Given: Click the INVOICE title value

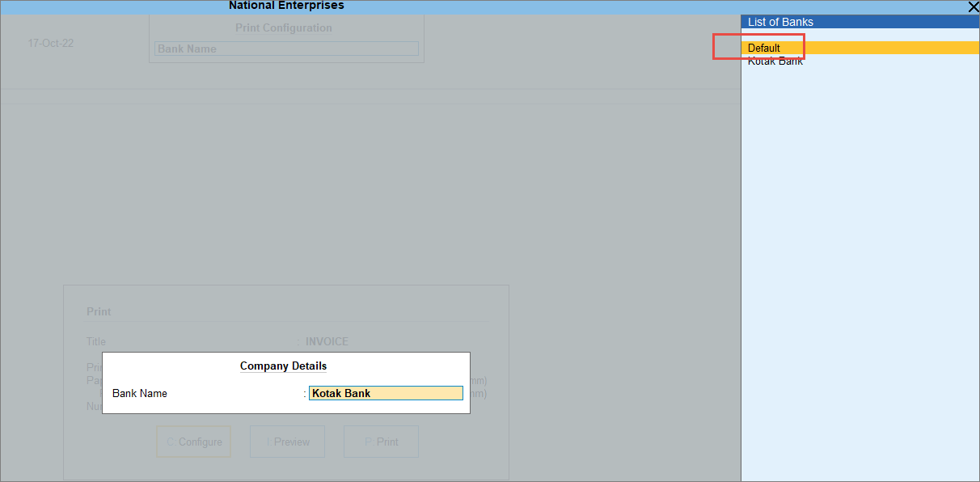Looking at the screenshot, I should 327,342.
